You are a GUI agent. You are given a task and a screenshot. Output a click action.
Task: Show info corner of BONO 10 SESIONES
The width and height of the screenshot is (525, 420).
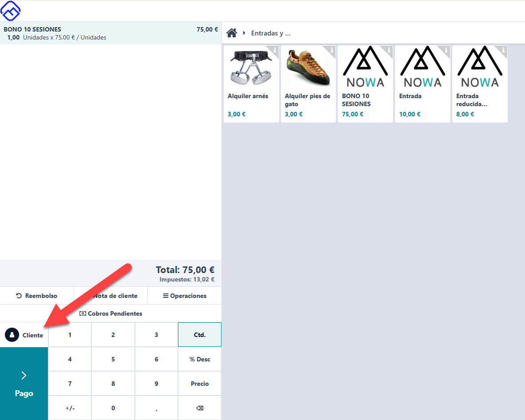[x=389, y=50]
